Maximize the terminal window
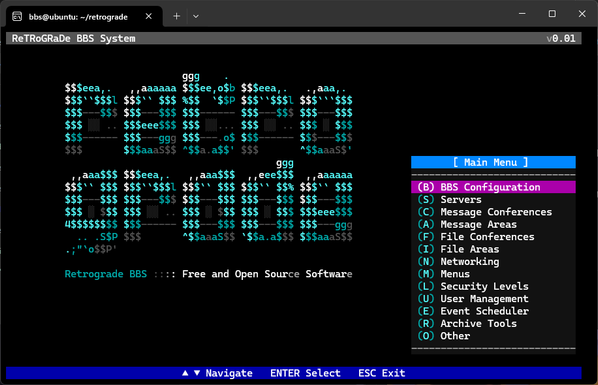598x385 pixels. click(x=552, y=14)
